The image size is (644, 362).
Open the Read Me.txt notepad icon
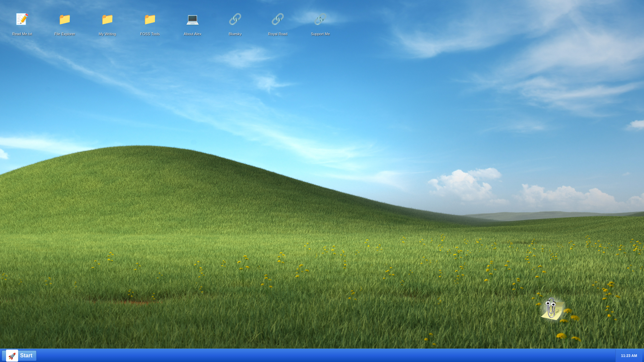click(x=22, y=19)
